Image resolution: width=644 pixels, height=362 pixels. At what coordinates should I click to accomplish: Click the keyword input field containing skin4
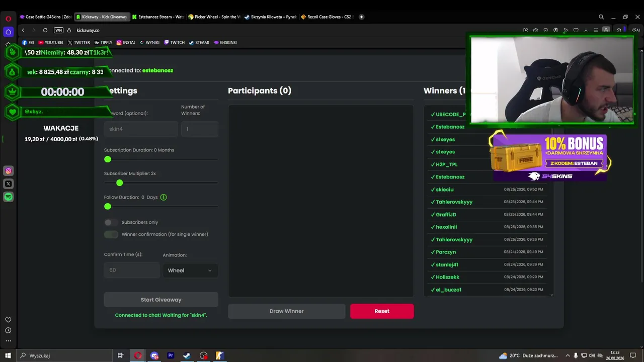pyautogui.click(x=141, y=129)
